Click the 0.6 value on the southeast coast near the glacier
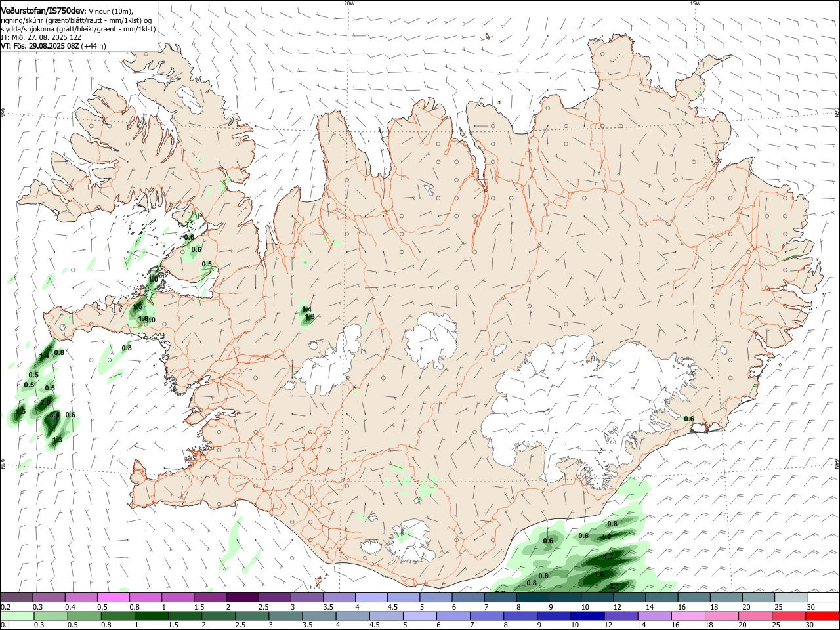Viewport: 840px width, 630px height. [x=689, y=419]
